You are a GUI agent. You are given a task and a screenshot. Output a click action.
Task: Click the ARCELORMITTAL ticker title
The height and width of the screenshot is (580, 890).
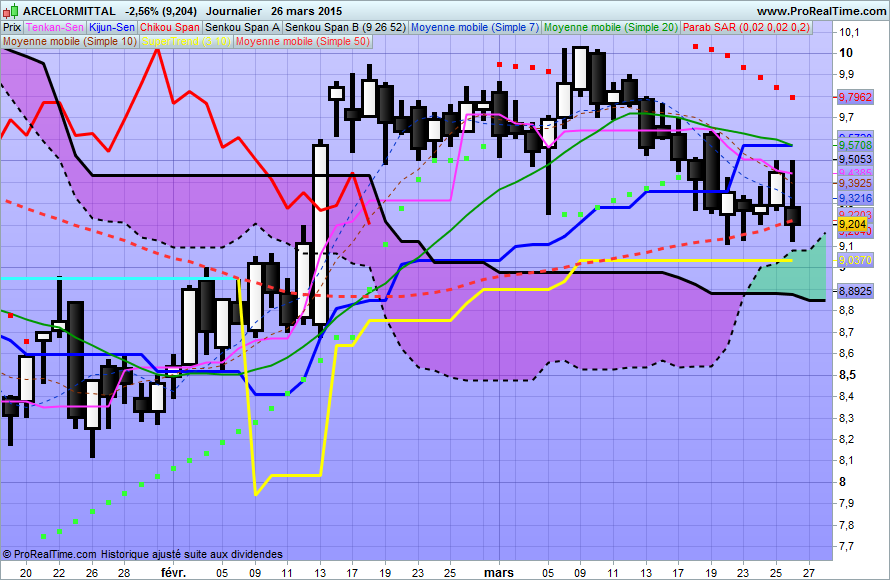(69, 11)
